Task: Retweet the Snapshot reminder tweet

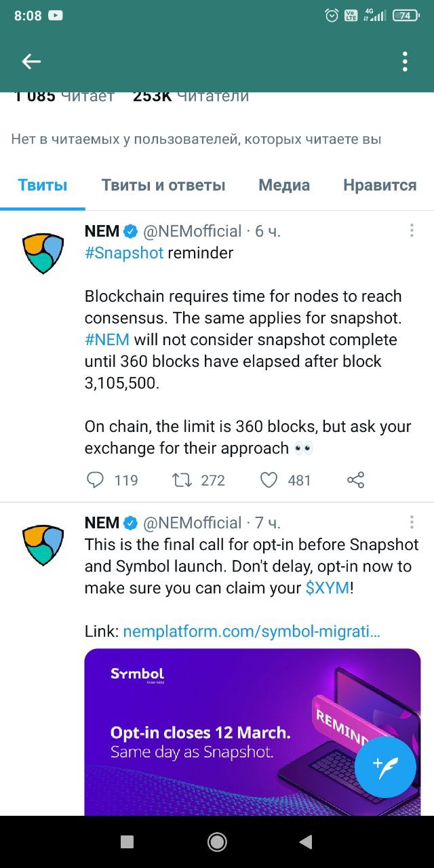Action: point(182,480)
